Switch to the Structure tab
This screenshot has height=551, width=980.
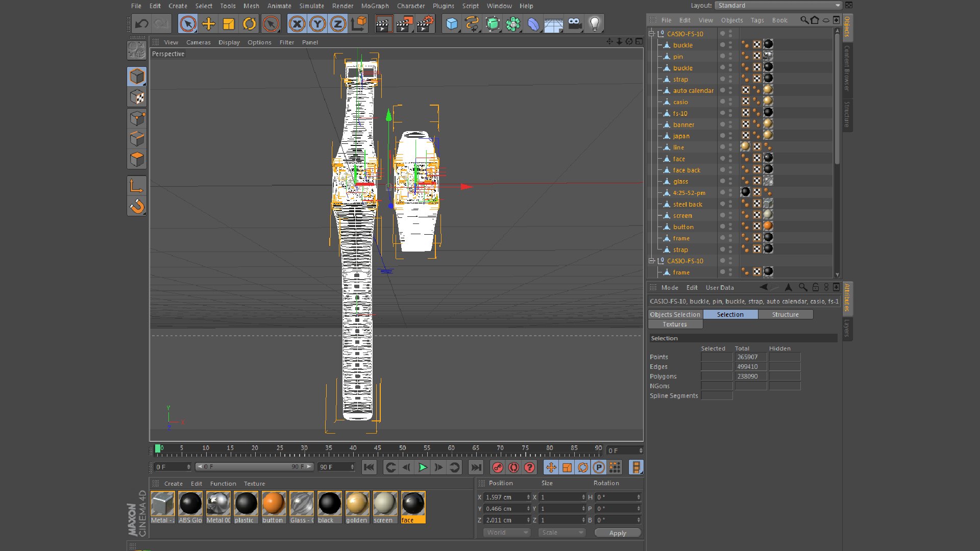coord(785,315)
